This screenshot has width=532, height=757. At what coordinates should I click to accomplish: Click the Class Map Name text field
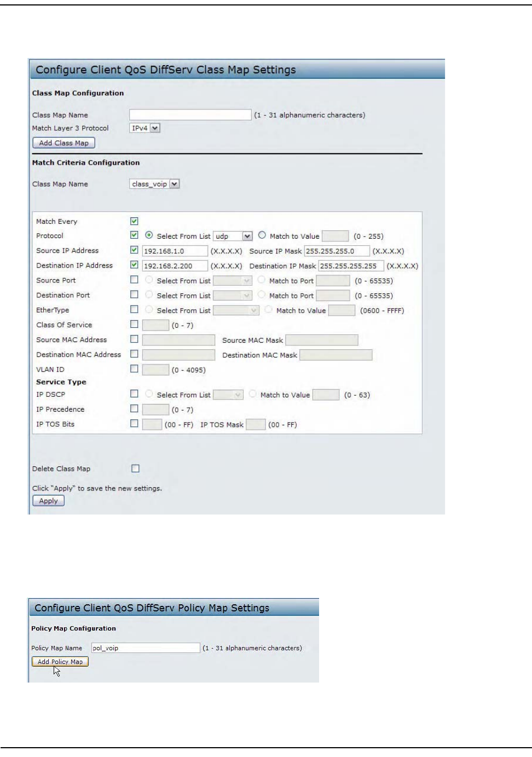coord(190,114)
